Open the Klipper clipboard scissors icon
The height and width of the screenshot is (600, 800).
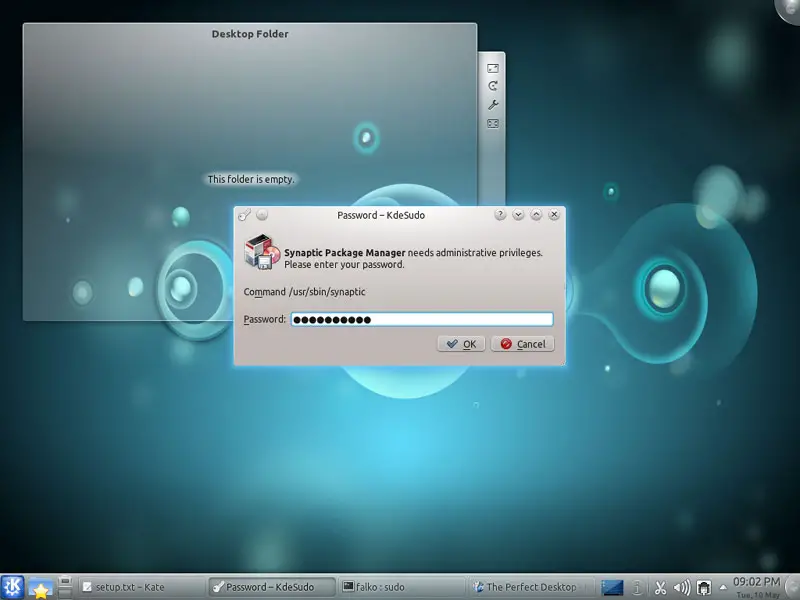[660, 588]
